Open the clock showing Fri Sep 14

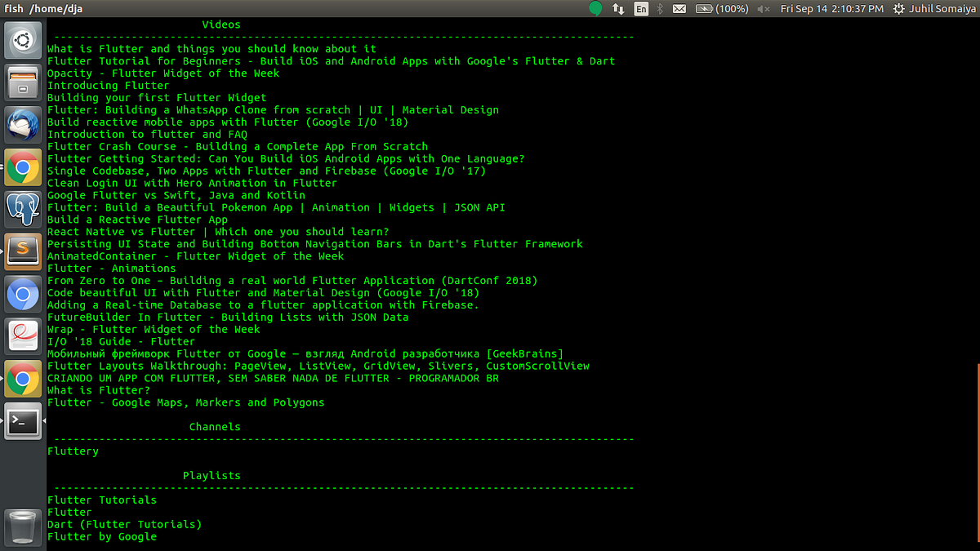[832, 9]
